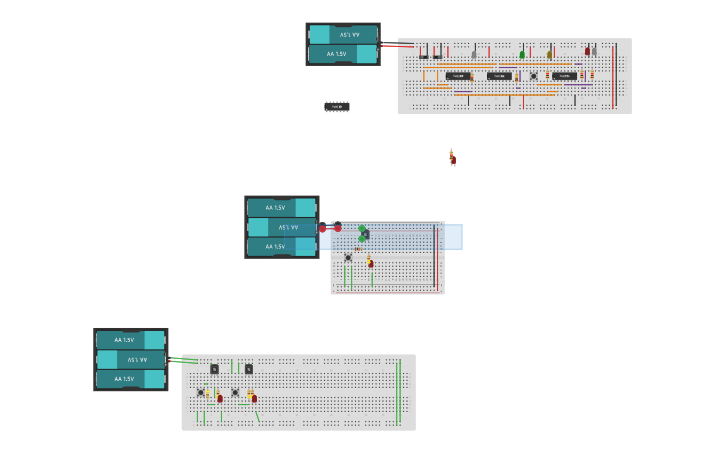Select the two-cell AA battery pack
725x453 pixels.
point(343,44)
